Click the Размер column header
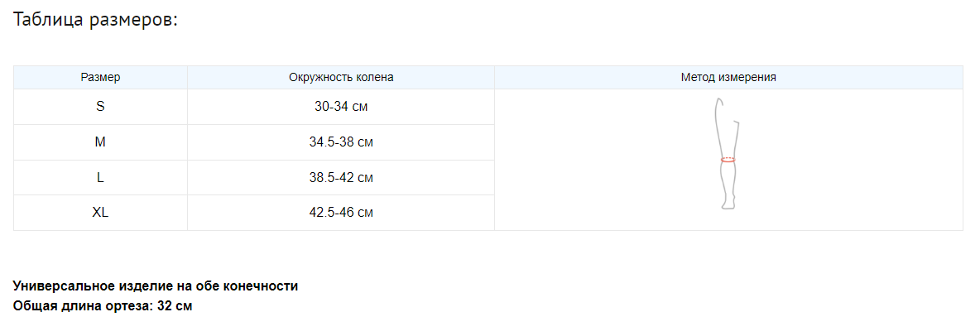 [100, 78]
